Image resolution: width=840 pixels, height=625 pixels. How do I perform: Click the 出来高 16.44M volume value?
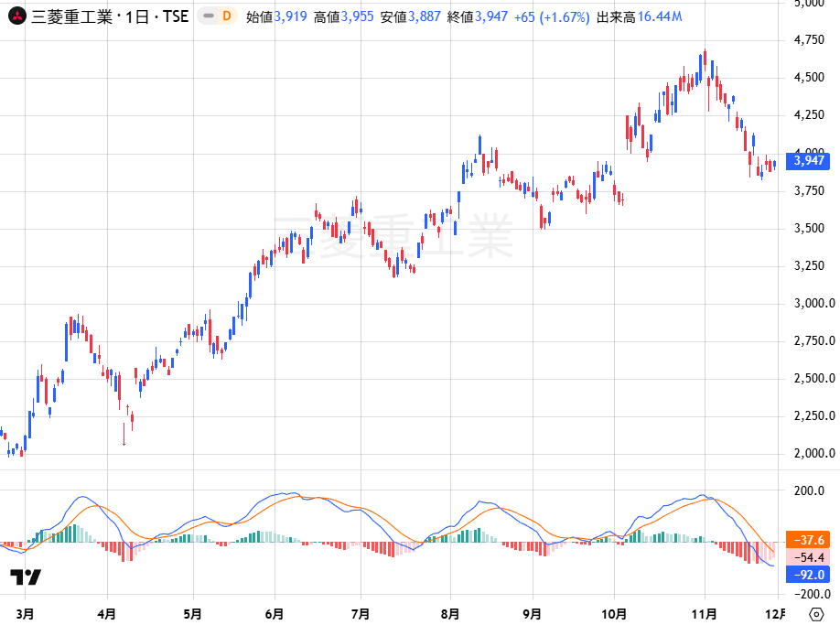click(x=639, y=16)
